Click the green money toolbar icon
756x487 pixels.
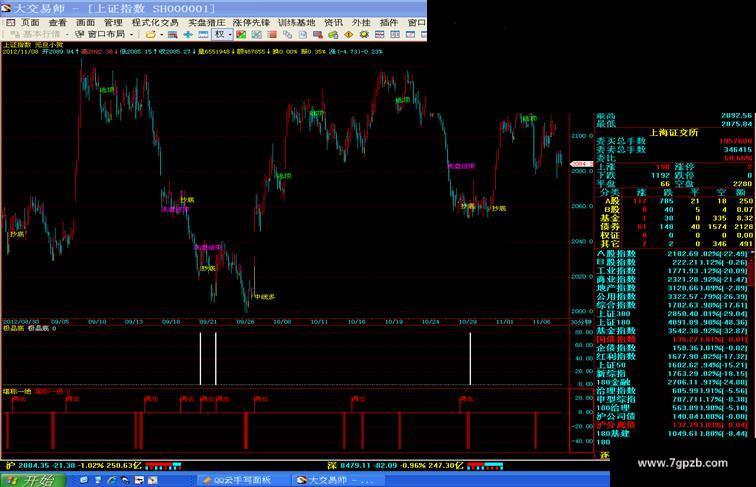click(x=333, y=35)
